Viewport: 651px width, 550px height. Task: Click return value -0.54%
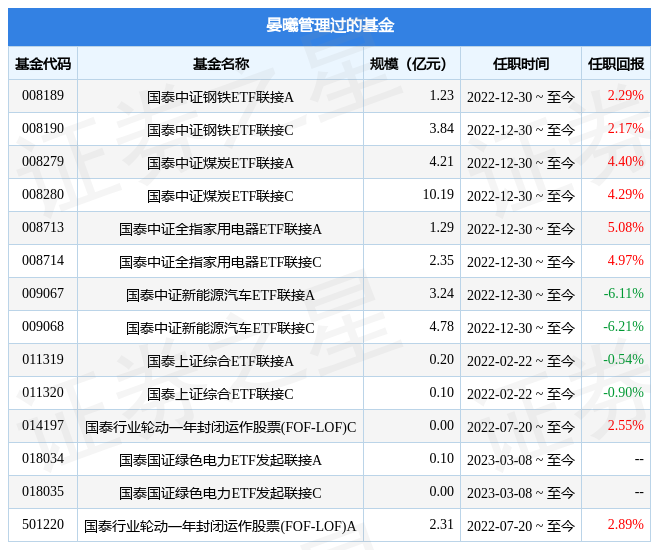(x=624, y=359)
